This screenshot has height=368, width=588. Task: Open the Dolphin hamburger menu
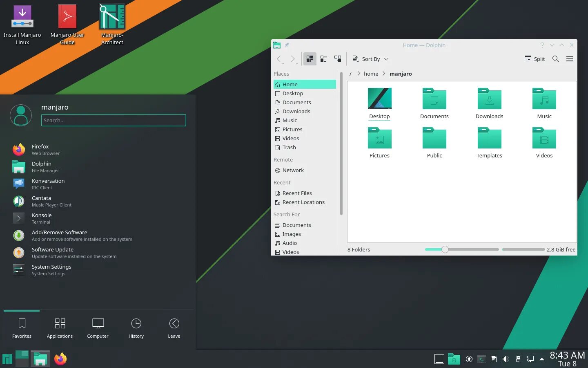pyautogui.click(x=570, y=59)
